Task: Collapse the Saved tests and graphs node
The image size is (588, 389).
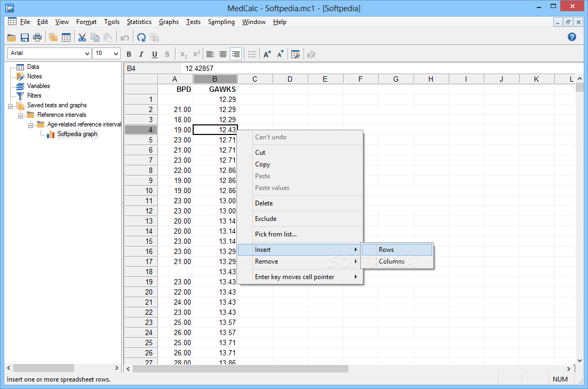Action: [10, 106]
